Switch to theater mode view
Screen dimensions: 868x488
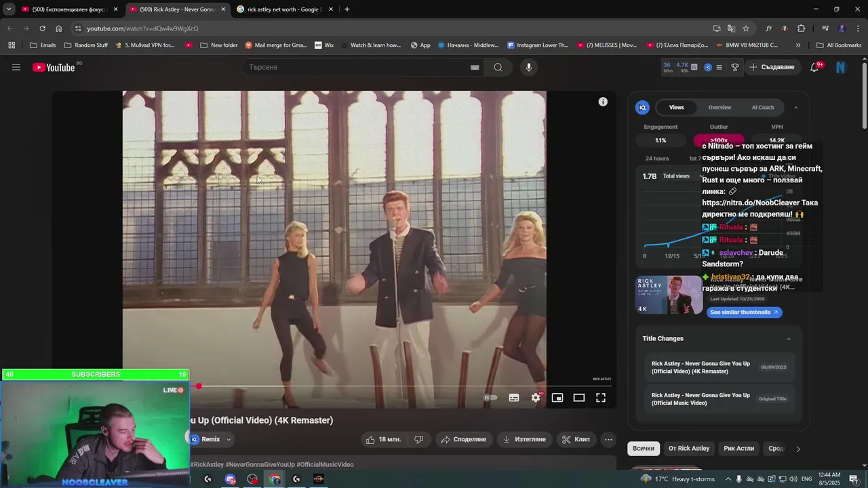point(579,398)
